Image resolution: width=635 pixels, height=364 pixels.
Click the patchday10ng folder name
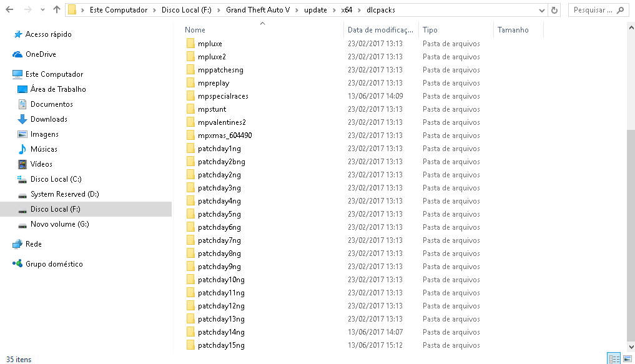pos(221,280)
